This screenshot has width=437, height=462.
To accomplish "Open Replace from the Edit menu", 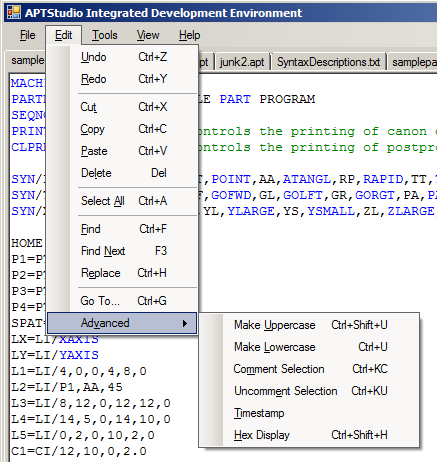I will point(123,273).
